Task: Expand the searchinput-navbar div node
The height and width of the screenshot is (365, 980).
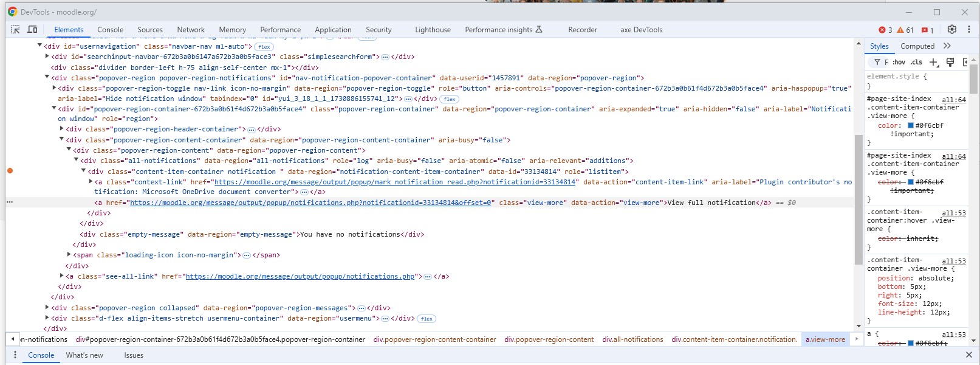Action: (47, 56)
